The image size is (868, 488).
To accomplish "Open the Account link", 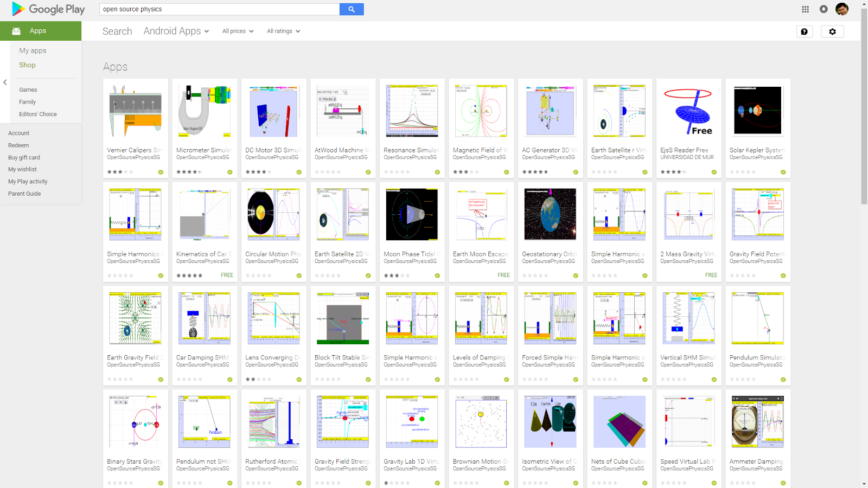I will pyautogui.click(x=18, y=133).
